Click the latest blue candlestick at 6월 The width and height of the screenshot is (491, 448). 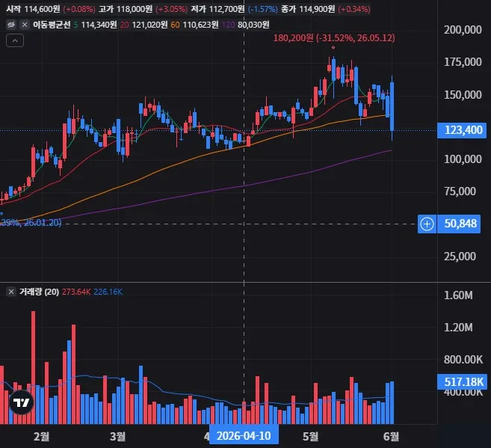(x=392, y=106)
